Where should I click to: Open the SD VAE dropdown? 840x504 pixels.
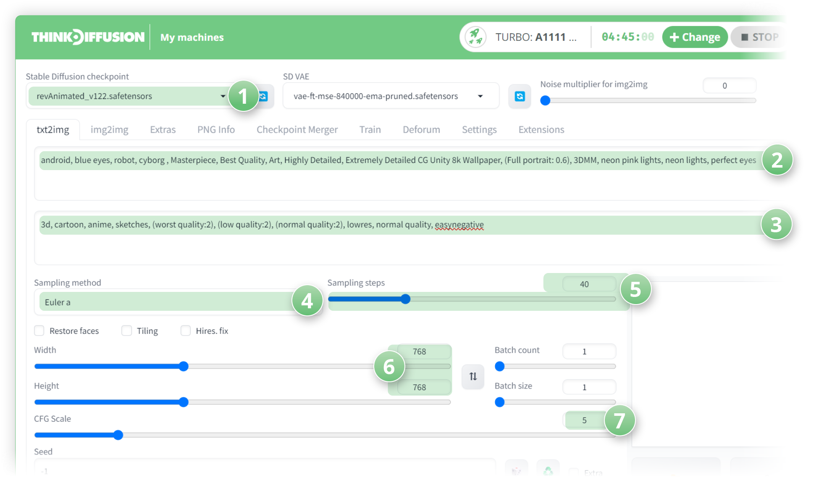[x=391, y=96]
